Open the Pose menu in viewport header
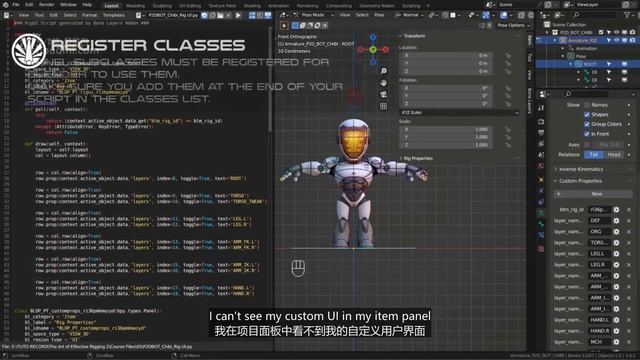 point(379,15)
